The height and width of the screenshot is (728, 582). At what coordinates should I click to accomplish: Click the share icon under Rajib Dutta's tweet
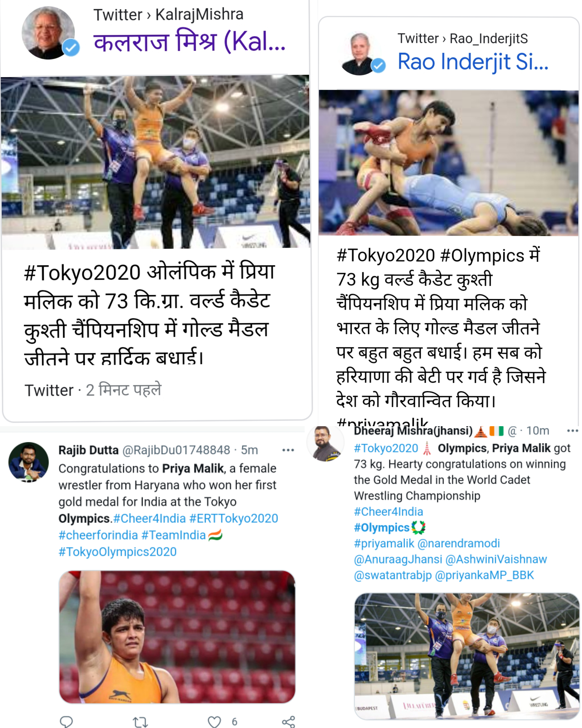tap(289, 722)
